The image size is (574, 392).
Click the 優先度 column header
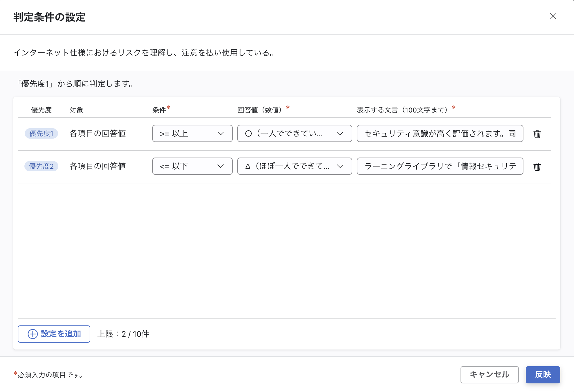[x=41, y=110]
